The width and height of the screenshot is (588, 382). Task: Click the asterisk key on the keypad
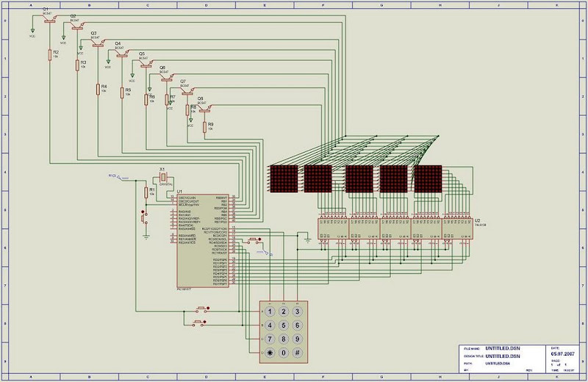[x=270, y=353]
